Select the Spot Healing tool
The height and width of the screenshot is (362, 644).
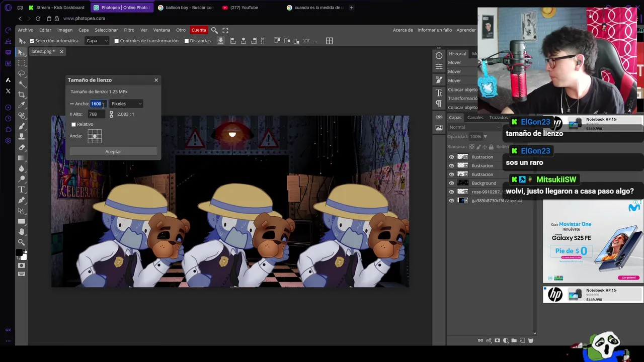click(x=21, y=116)
